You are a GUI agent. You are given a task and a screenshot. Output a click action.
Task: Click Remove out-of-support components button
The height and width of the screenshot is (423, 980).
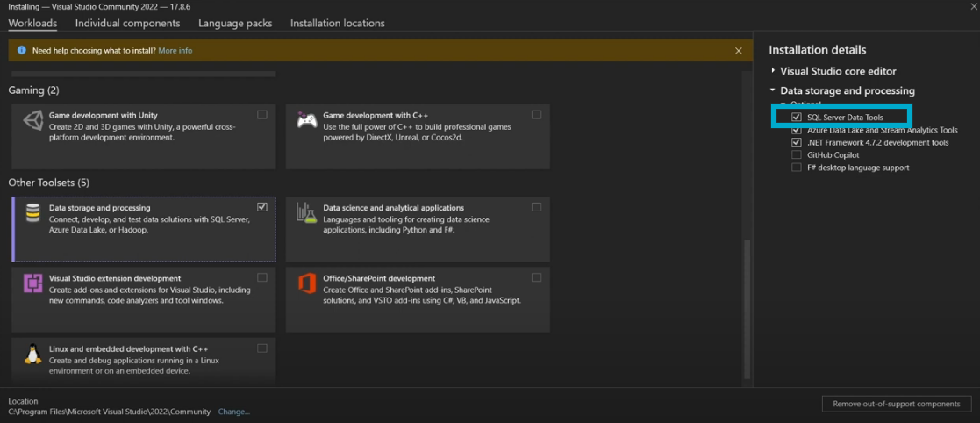pos(897,404)
